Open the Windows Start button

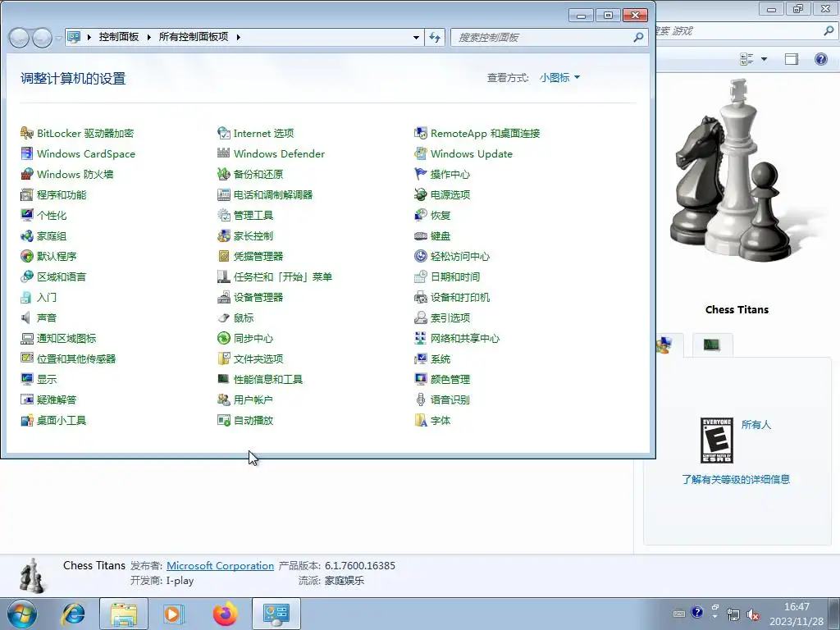(21, 614)
